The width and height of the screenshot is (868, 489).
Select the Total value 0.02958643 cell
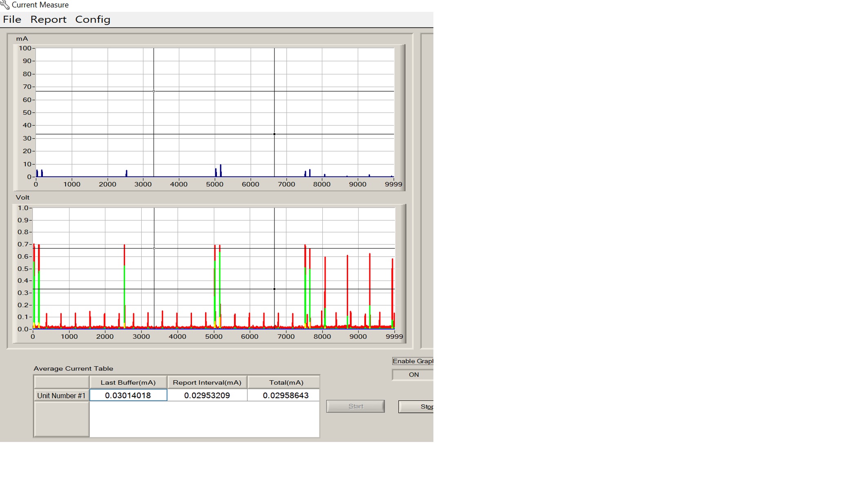285,395
